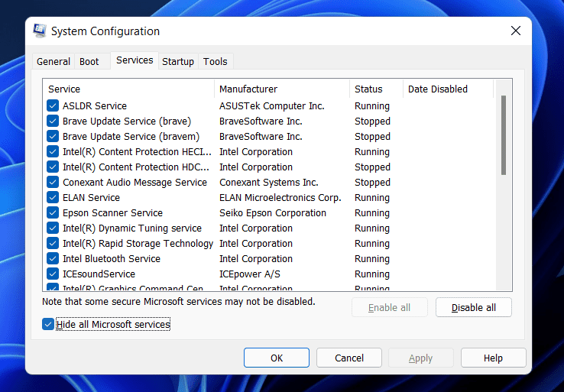Toggle Intel(R) Rapid Storage Technology checkbox
The width and height of the screenshot is (564, 392).
click(53, 244)
